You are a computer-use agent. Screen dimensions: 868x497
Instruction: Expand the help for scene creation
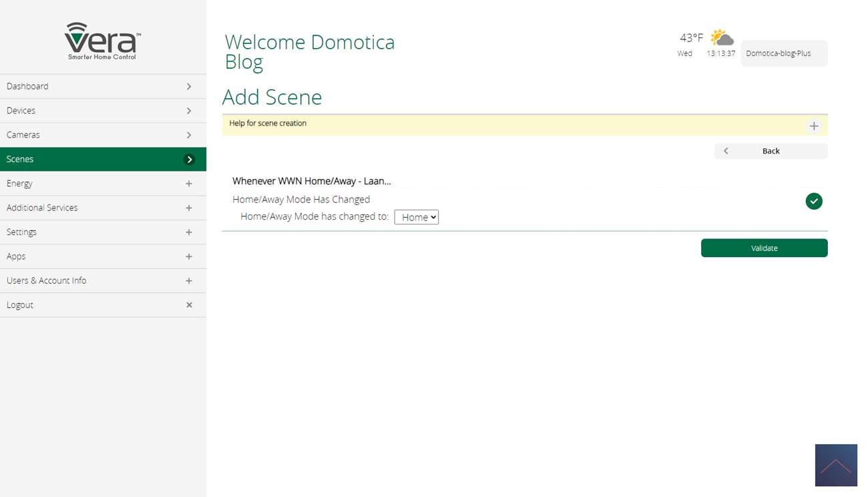pyautogui.click(x=813, y=126)
